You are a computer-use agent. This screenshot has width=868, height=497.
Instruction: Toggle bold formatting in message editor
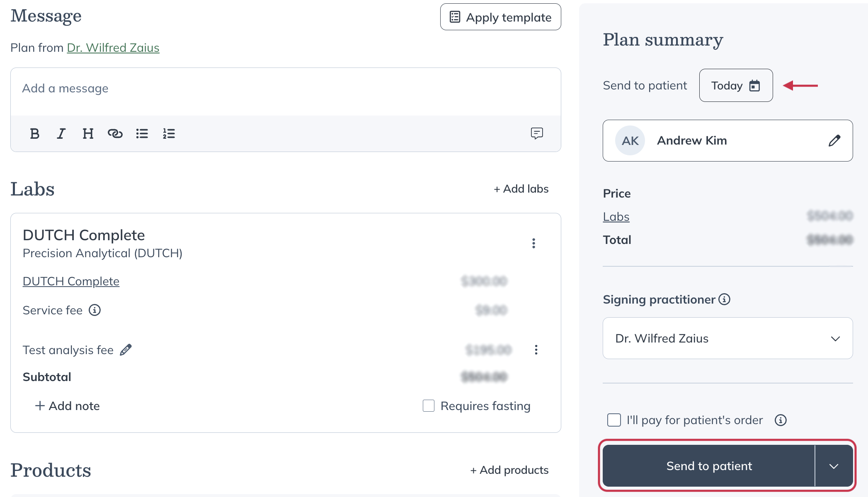click(x=35, y=133)
